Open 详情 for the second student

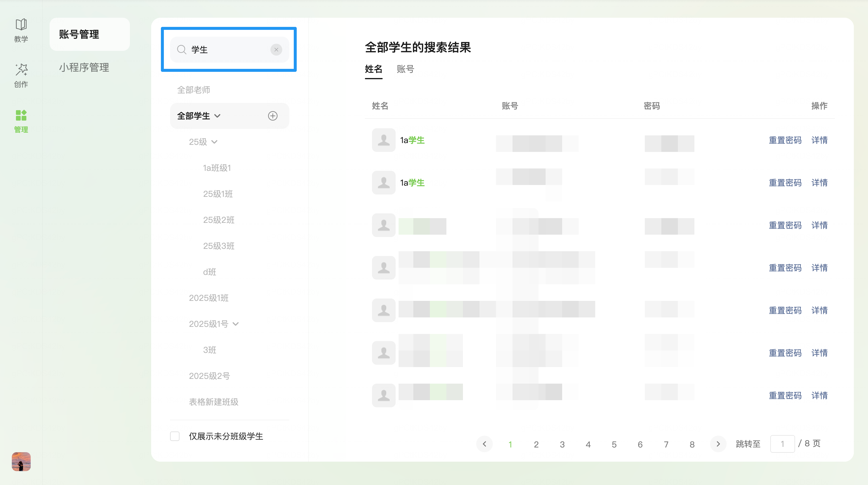click(819, 182)
